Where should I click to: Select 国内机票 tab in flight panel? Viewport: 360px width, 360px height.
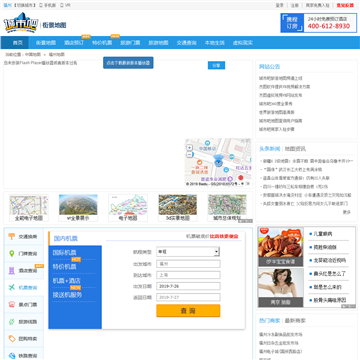(66, 239)
